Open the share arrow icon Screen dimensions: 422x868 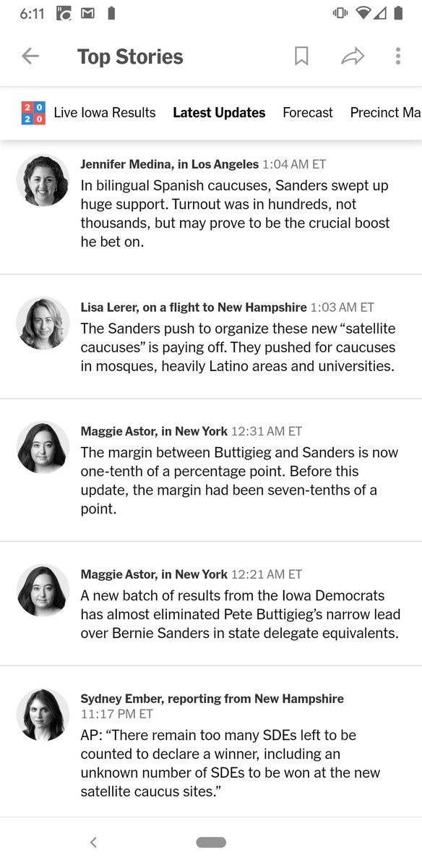(x=353, y=56)
